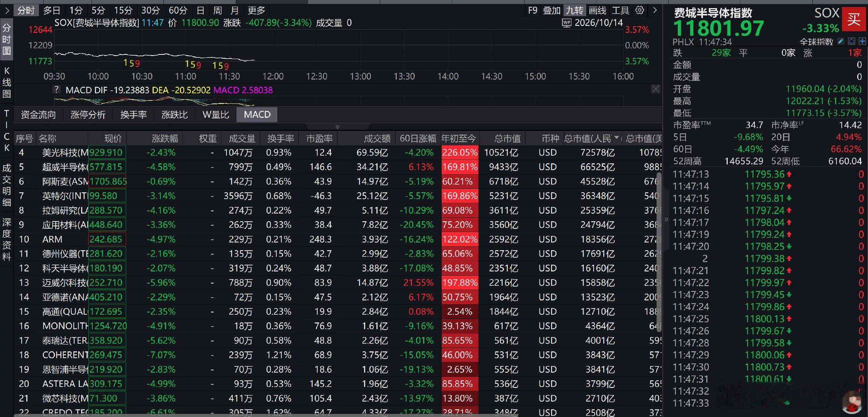868x417 pixels.
Task: Open the 成交明细 sidebar view
Action: (7, 185)
